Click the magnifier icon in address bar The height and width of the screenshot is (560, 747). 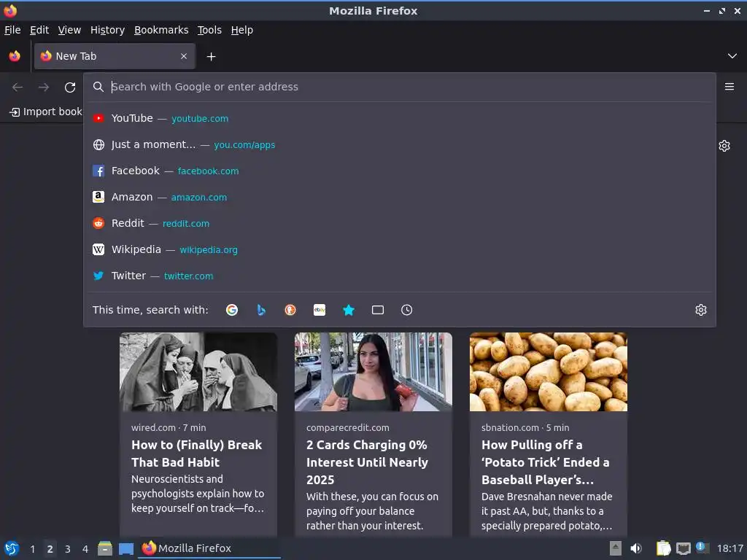(x=98, y=87)
